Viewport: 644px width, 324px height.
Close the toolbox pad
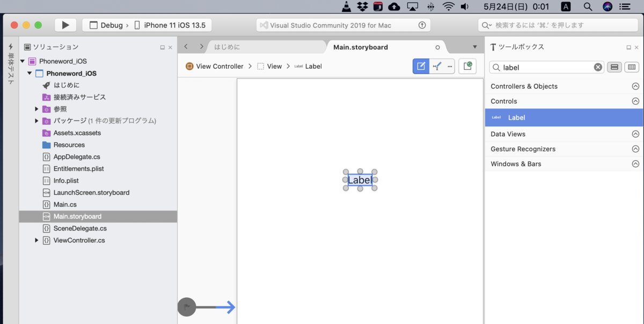pos(636,47)
